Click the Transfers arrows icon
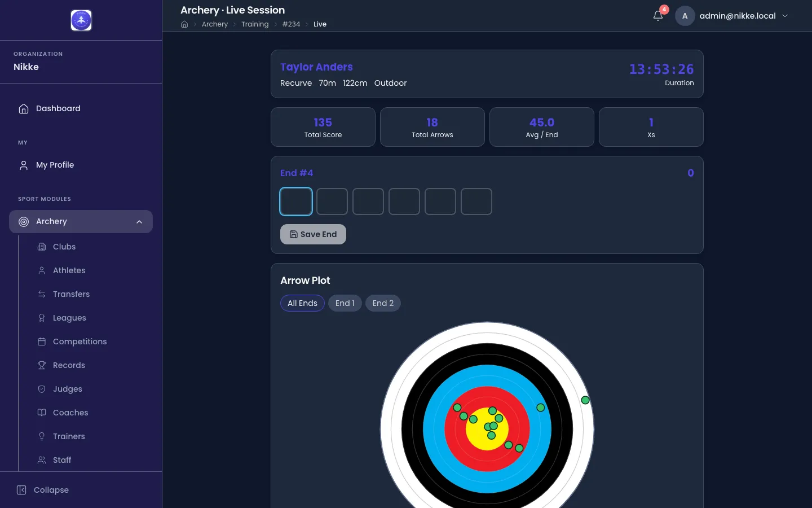The width and height of the screenshot is (812, 508). [x=42, y=294]
